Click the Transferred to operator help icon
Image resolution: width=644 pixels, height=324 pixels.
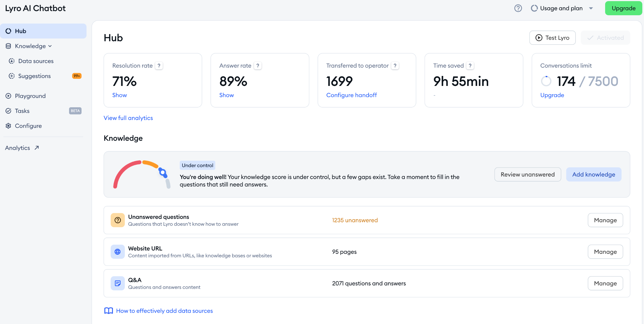click(395, 66)
